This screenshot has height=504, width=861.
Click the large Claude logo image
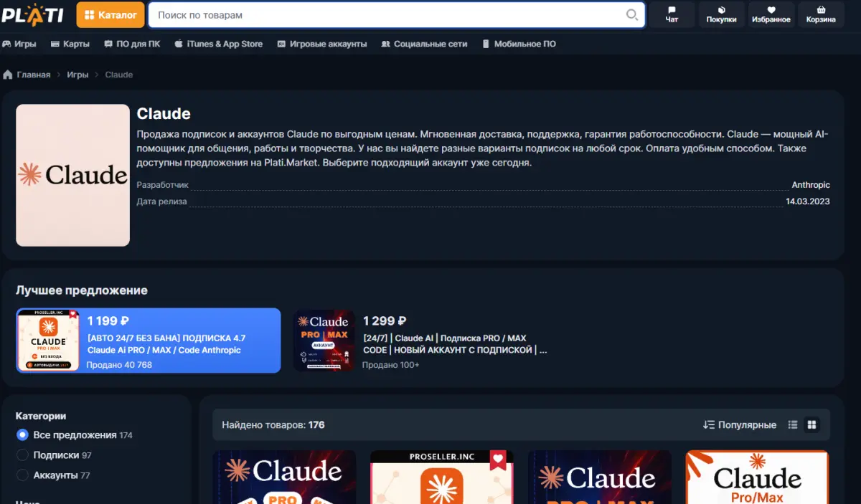coord(73,176)
